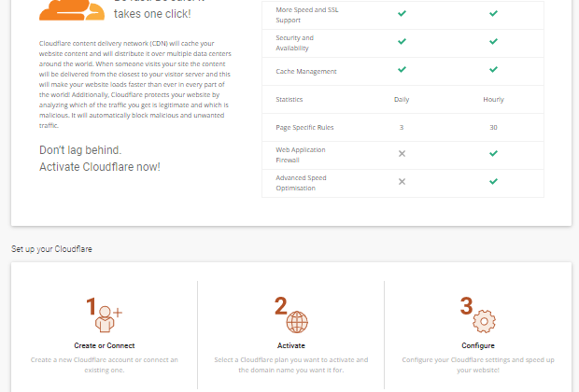Click the 'takes one click!' headline

[152, 14]
